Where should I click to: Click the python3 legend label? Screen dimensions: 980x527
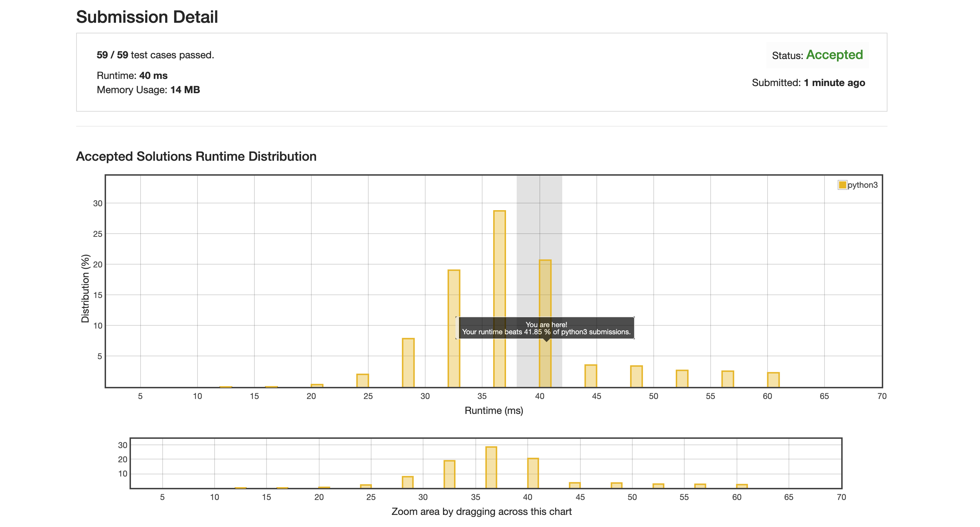click(863, 185)
